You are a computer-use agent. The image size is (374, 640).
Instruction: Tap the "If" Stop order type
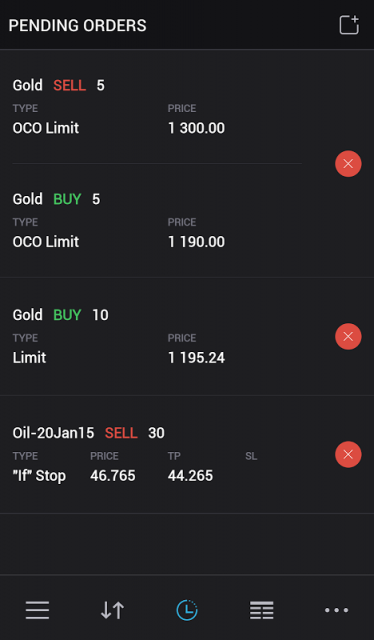39,476
